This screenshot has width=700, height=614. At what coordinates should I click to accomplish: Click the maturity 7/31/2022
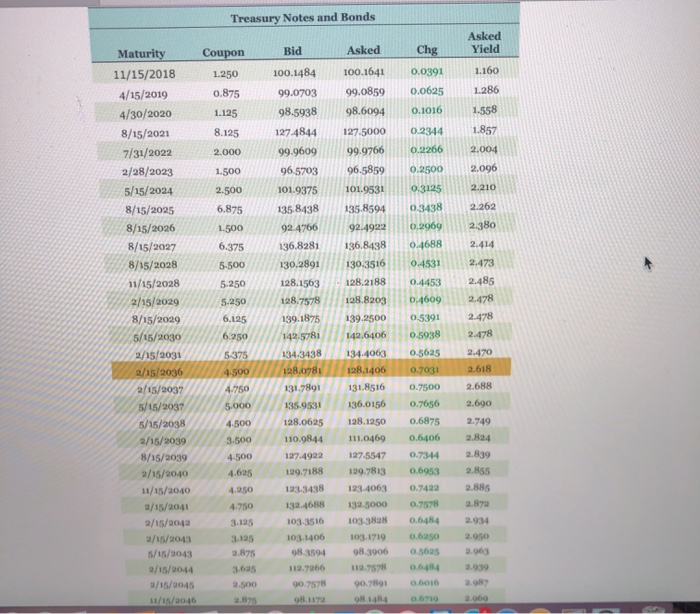147,153
